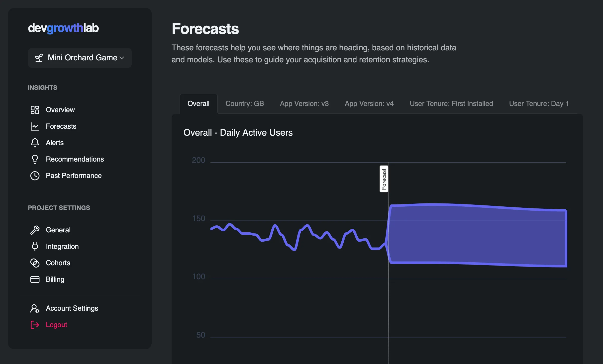Open Integration via the plug icon
The width and height of the screenshot is (603, 364).
[35, 246]
